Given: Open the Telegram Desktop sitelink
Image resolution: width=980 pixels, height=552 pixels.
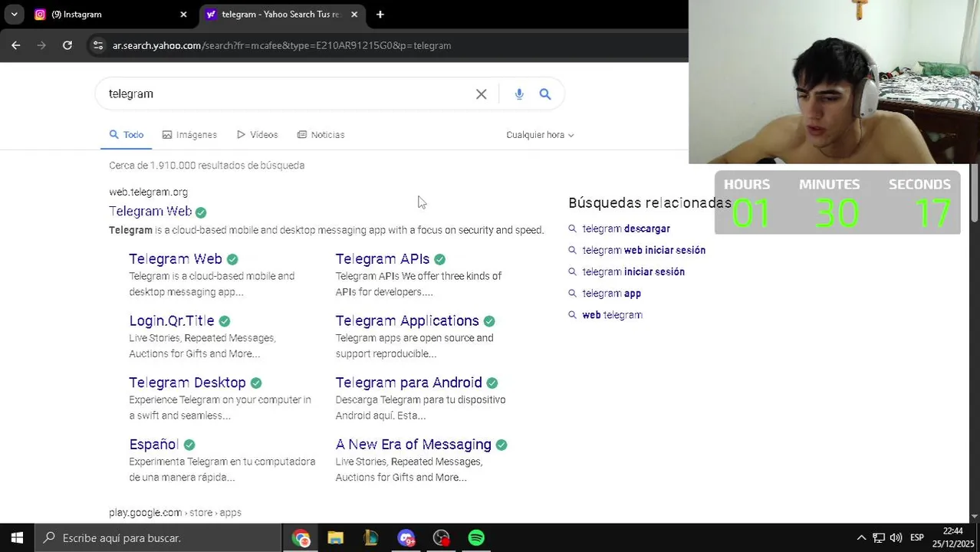Looking at the screenshot, I should pyautogui.click(x=187, y=383).
